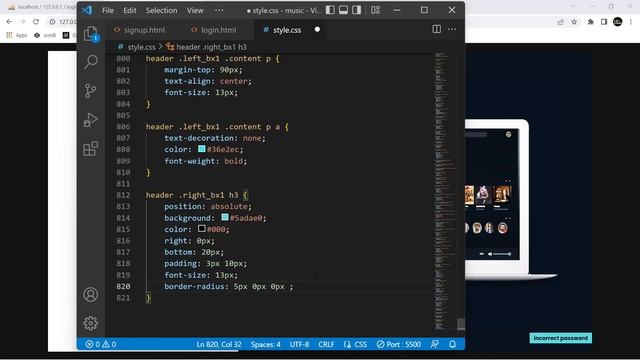Image resolution: width=640 pixels, height=360 pixels.
Task: Switch to the signup.html tab
Action: 140,30
